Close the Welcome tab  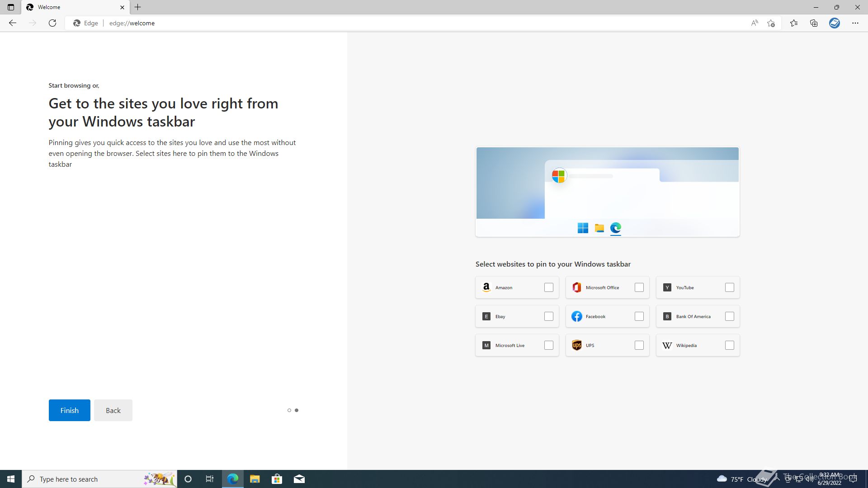pyautogui.click(x=122, y=7)
